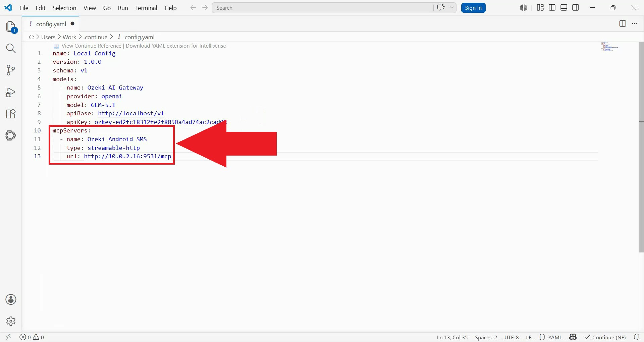Open the Go menu
The width and height of the screenshot is (644, 342).
(107, 8)
